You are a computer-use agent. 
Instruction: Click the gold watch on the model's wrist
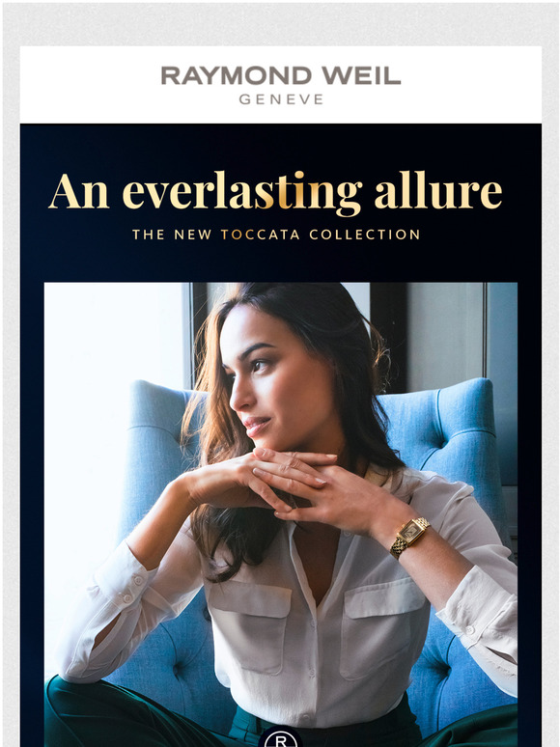pyautogui.click(x=410, y=537)
